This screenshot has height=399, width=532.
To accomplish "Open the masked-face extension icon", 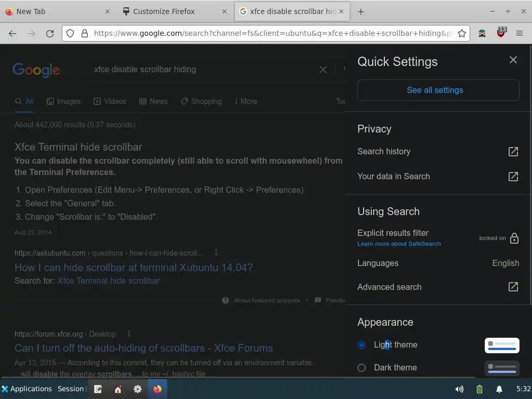I will pyautogui.click(x=482, y=33).
